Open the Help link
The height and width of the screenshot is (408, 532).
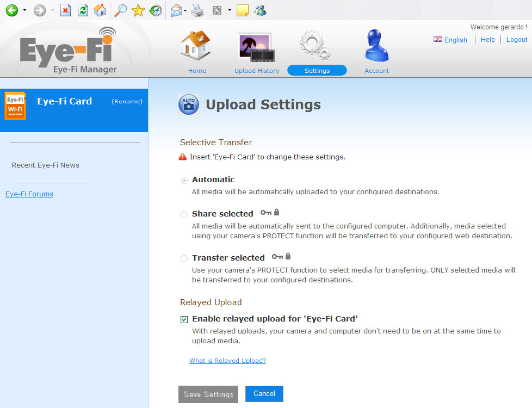[x=487, y=39]
